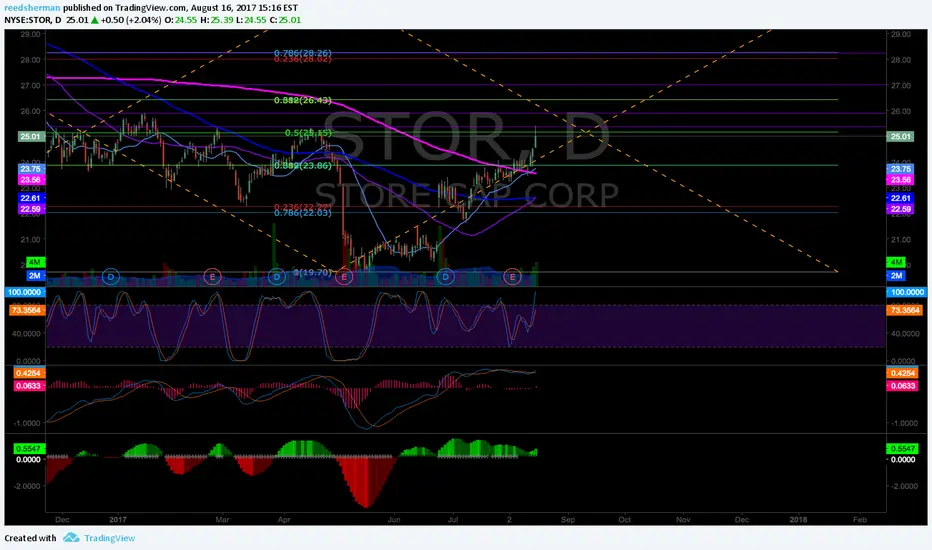Screen dimensions: 932x550
Task: Open the TradingView link beside Created with
Action: pos(109,538)
